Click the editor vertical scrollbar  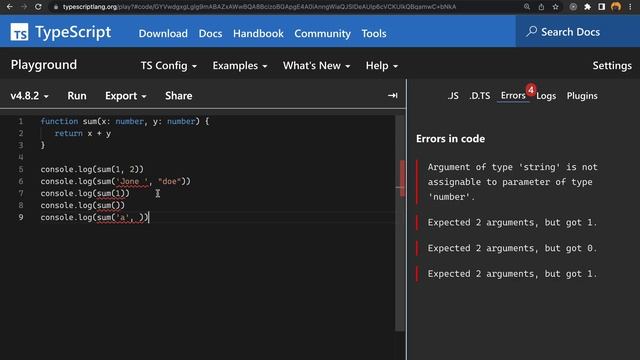click(x=400, y=223)
